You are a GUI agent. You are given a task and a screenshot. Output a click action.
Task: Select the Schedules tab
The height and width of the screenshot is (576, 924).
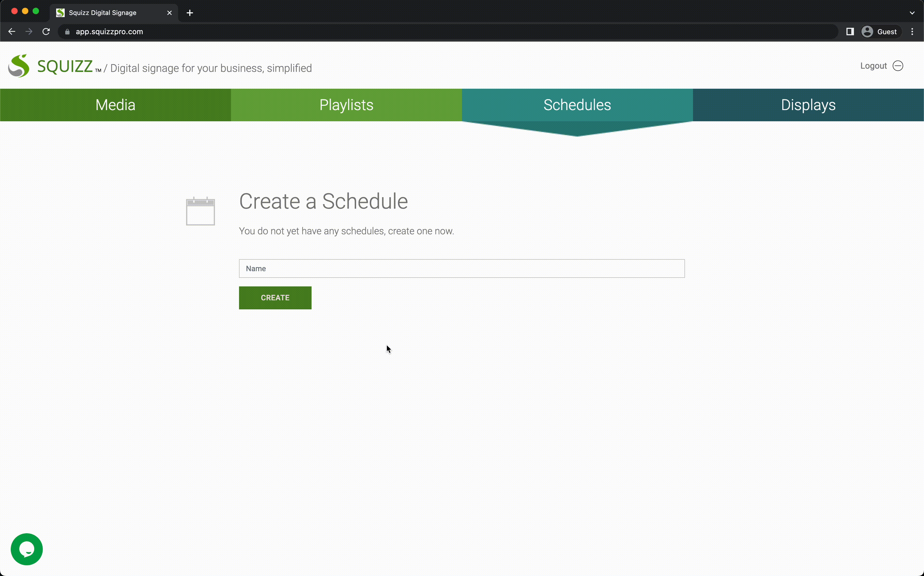pos(577,105)
